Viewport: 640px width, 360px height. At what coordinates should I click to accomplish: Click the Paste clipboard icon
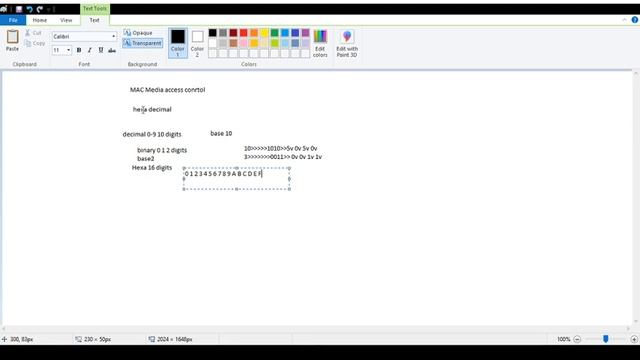[12, 37]
